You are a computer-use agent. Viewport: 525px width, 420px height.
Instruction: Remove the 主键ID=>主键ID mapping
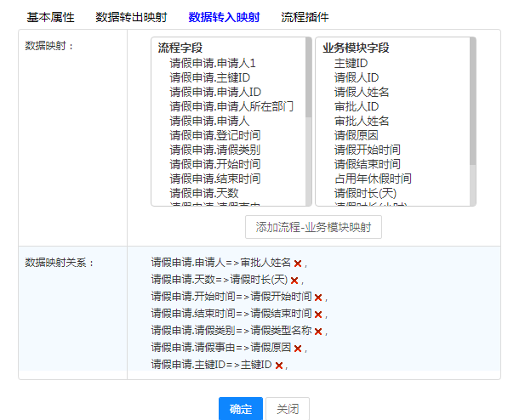point(278,365)
